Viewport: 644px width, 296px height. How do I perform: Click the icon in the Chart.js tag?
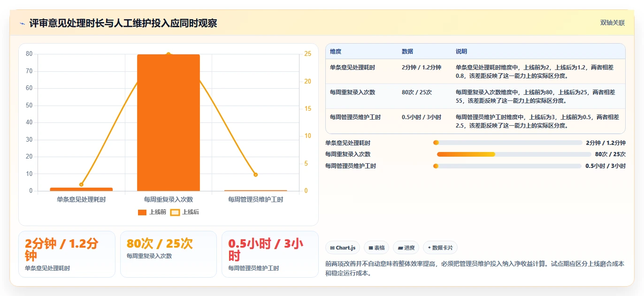[x=332, y=248]
